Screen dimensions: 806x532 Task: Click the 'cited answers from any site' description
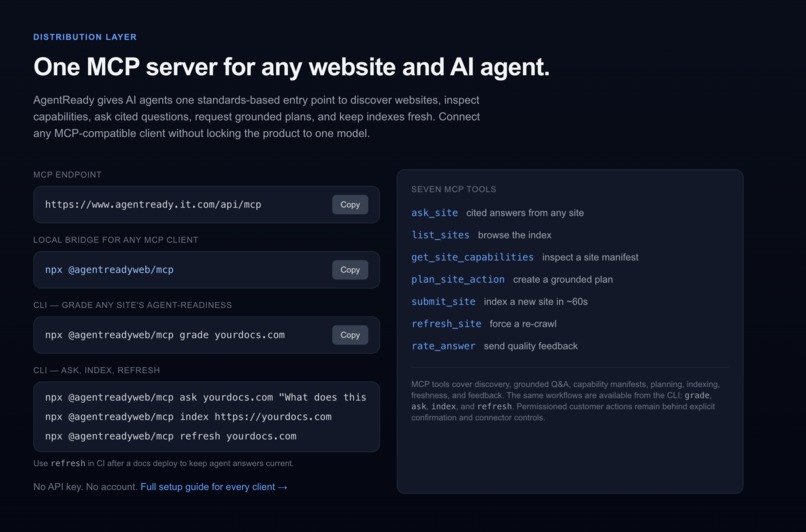(x=525, y=213)
